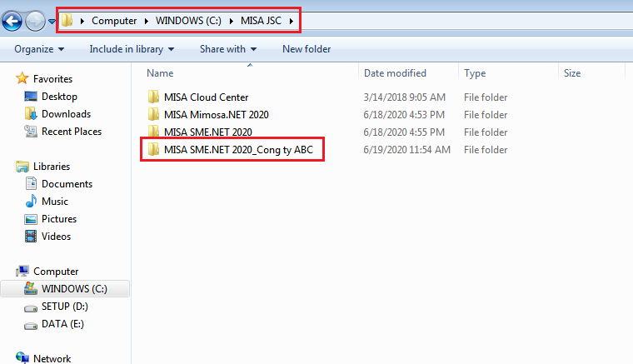The width and height of the screenshot is (633, 364).
Task: Click folder icon of MISA SME.NET 2020
Action: pos(153,132)
